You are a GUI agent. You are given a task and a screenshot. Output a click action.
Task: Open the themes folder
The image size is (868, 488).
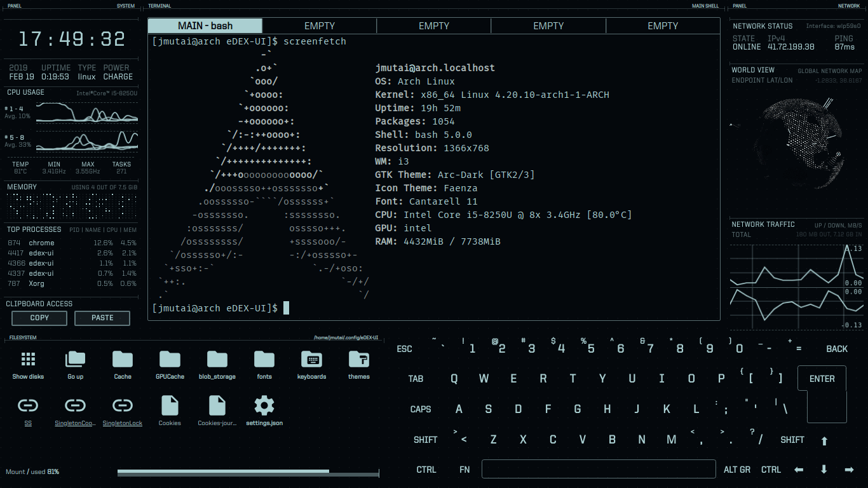(358, 362)
